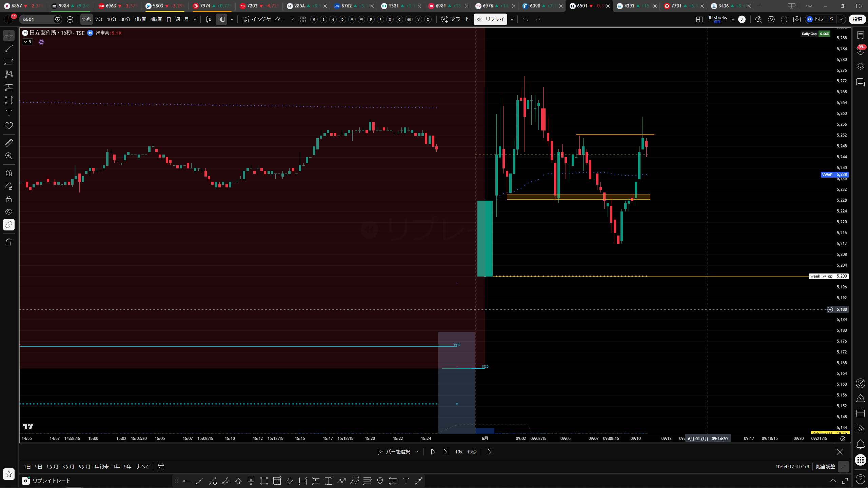
Task: Remove drawings with the trash icon
Action: pyautogui.click(x=9, y=242)
